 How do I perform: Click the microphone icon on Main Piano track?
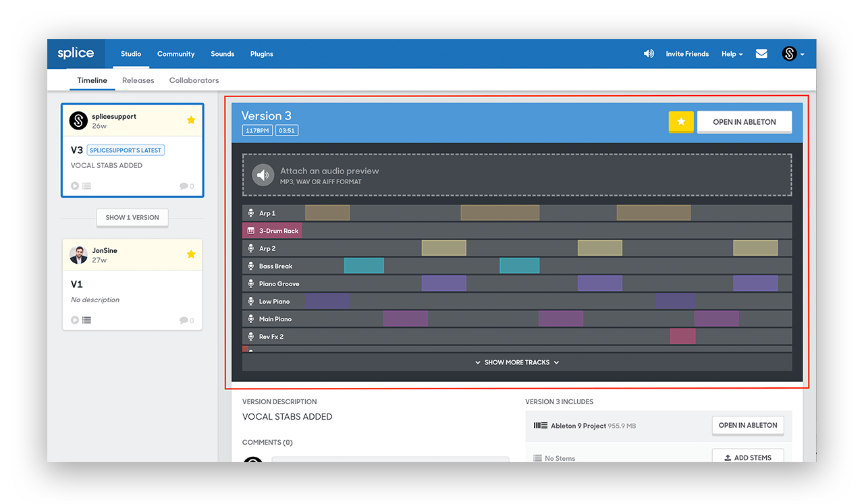pos(251,318)
